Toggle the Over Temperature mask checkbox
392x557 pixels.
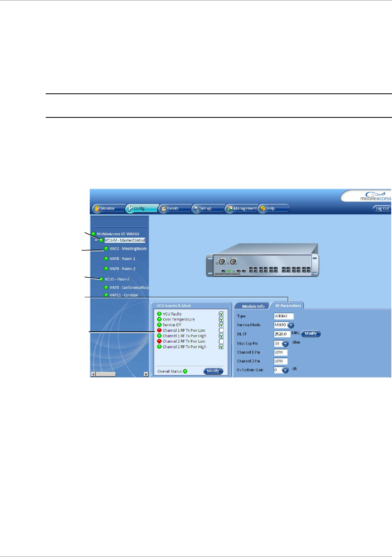(221, 319)
